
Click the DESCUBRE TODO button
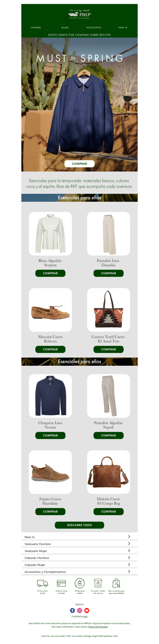tap(79, 525)
